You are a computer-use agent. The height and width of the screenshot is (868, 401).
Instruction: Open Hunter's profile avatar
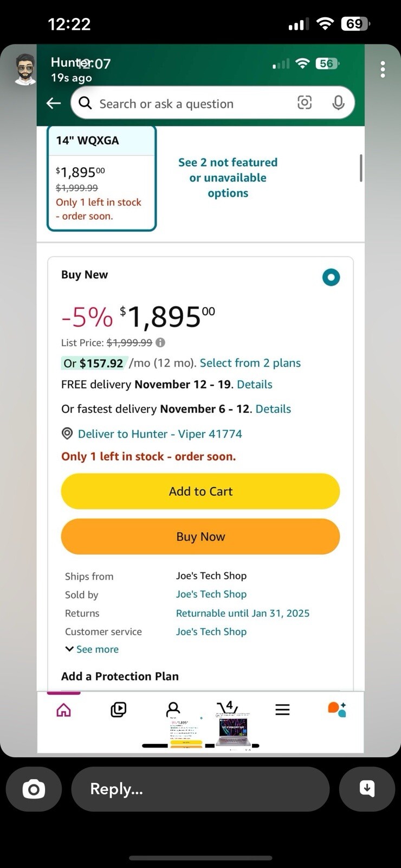24,69
